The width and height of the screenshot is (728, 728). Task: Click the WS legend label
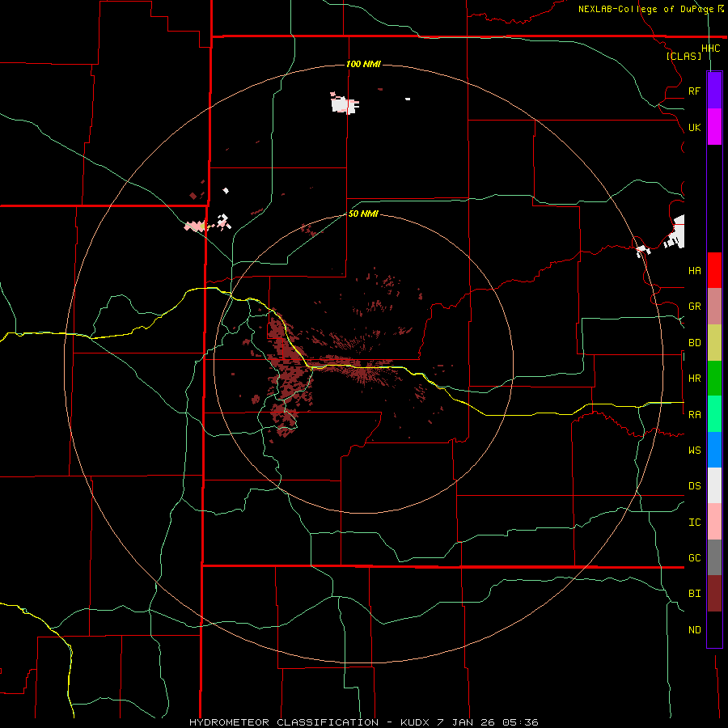click(x=695, y=450)
